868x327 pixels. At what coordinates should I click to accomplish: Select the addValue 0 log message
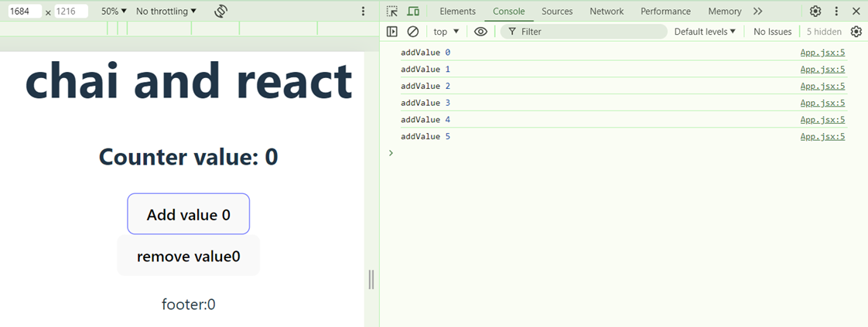click(425, 53)
